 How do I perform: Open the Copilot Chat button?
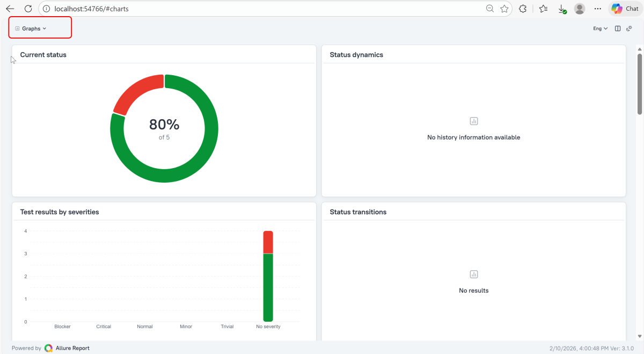[625, 9]
